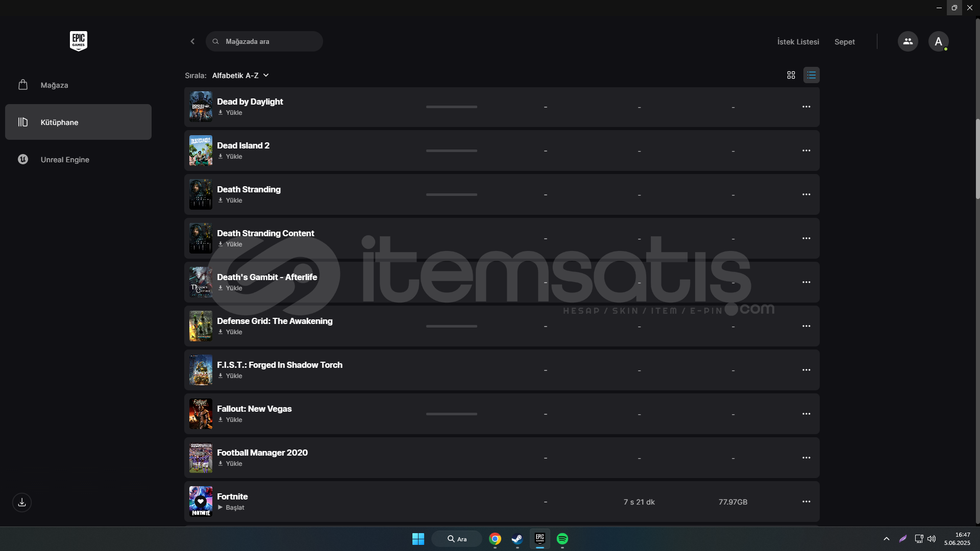Click the Dead Island 2 achievement progress bar
Screen dimensions: 980x551
(x=452, y=151)
